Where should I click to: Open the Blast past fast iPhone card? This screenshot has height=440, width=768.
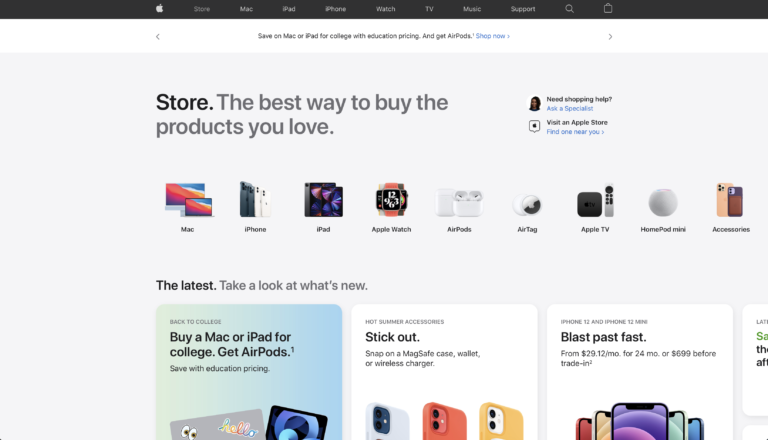coord(640,371)
